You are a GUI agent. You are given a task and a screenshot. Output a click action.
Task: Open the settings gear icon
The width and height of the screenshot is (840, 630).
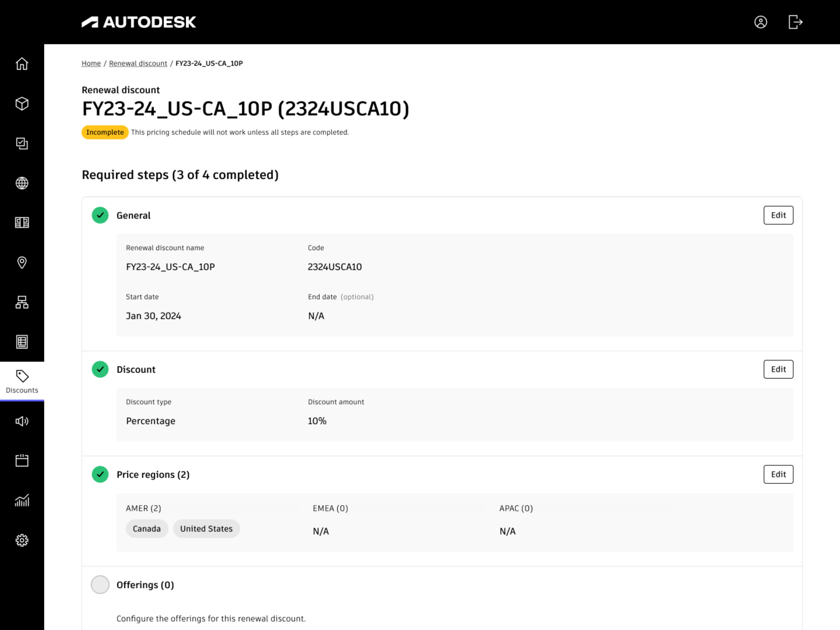[22, 540]
